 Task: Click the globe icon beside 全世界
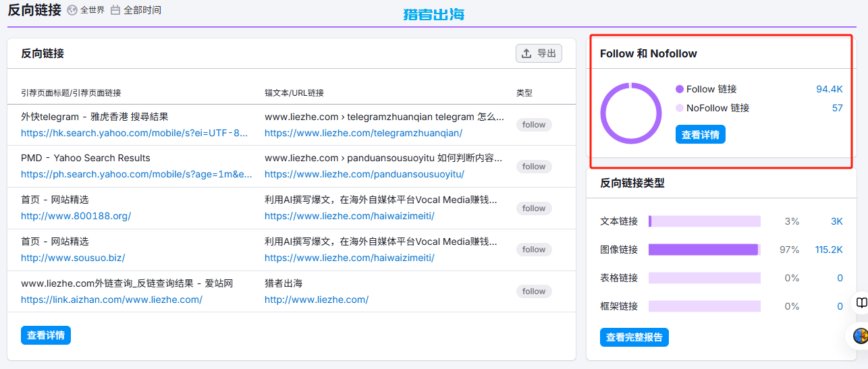[72, 10]
